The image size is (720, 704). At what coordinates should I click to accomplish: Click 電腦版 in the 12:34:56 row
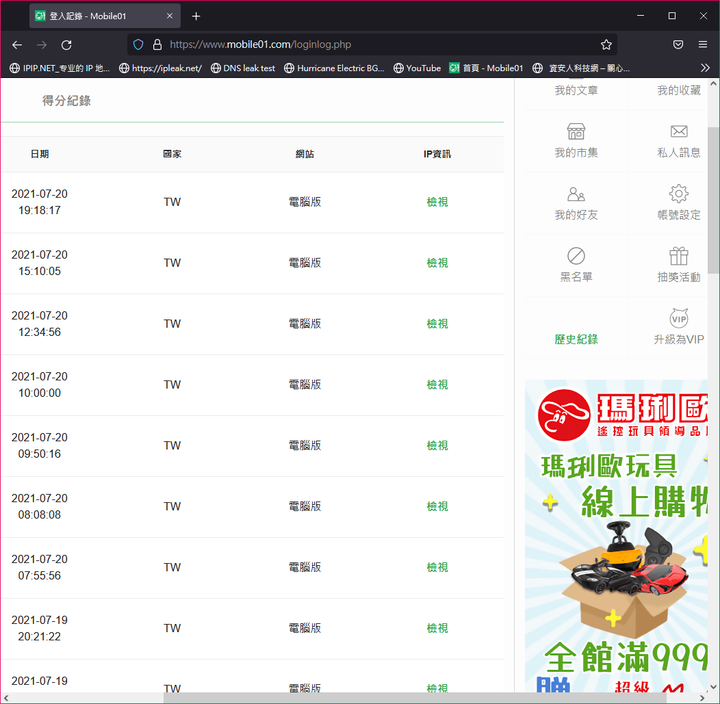(x=304, y=324)
